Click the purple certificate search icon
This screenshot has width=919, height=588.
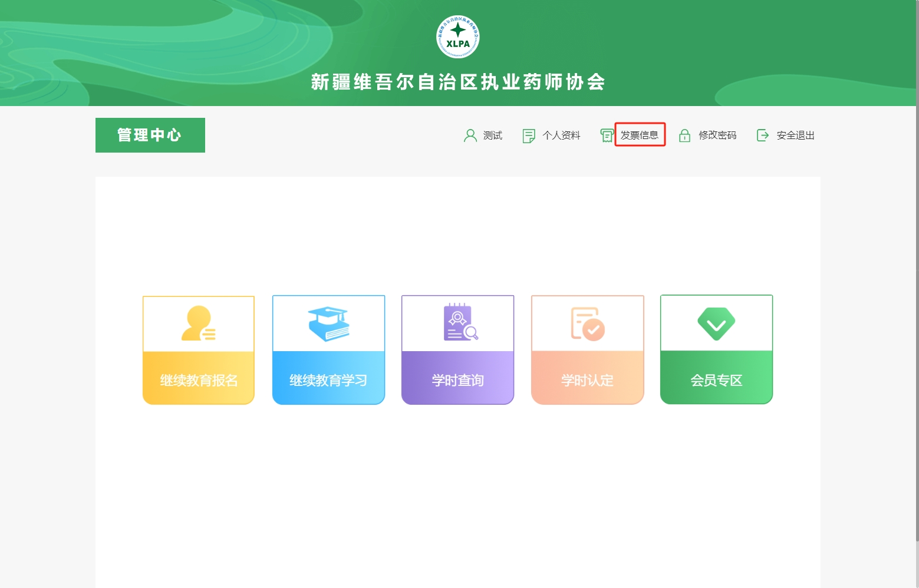click(x=460, y=322)
